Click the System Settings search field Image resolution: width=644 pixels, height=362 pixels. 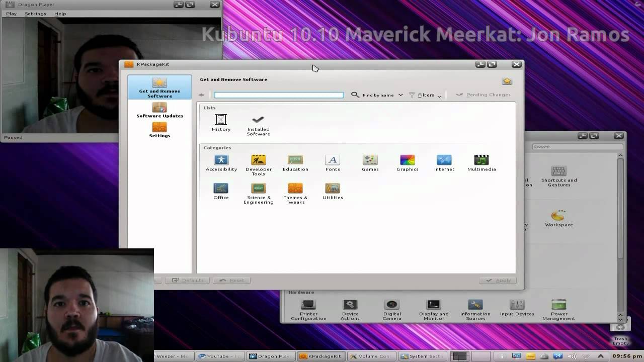click(577, 147)
